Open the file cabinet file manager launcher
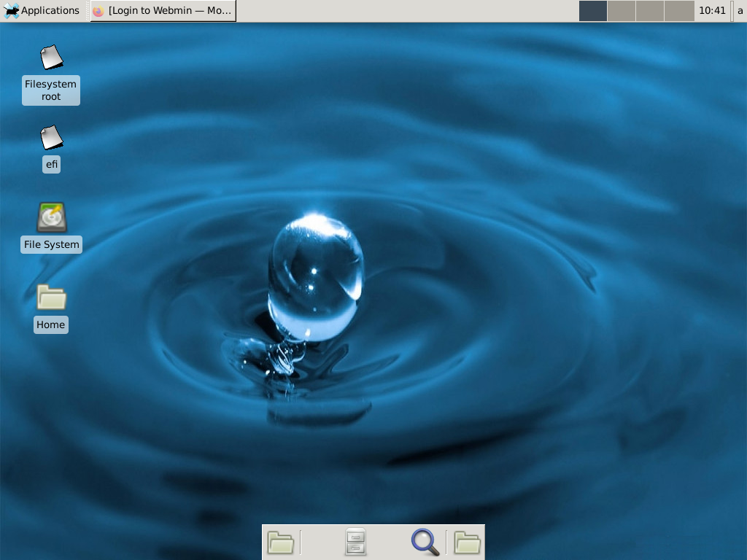This screenshot has width=747, height=560. [x=355, y=542]
